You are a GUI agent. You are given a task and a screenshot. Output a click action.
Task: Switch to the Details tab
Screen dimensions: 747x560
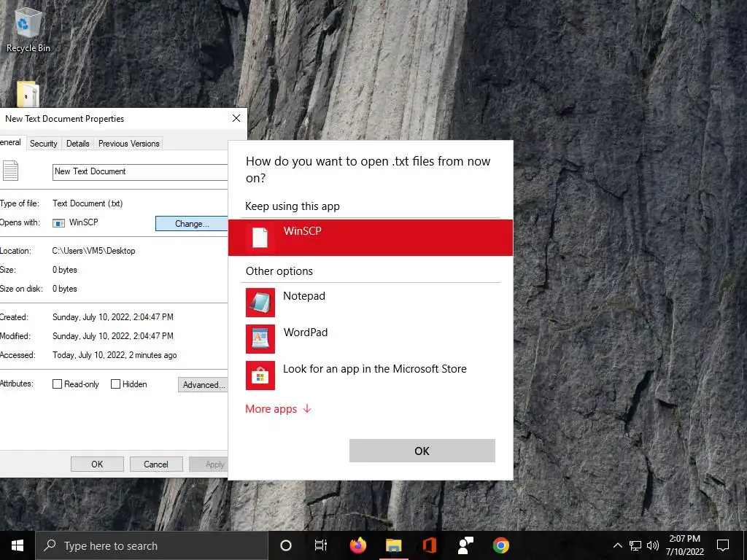click(x=77, y=144)
